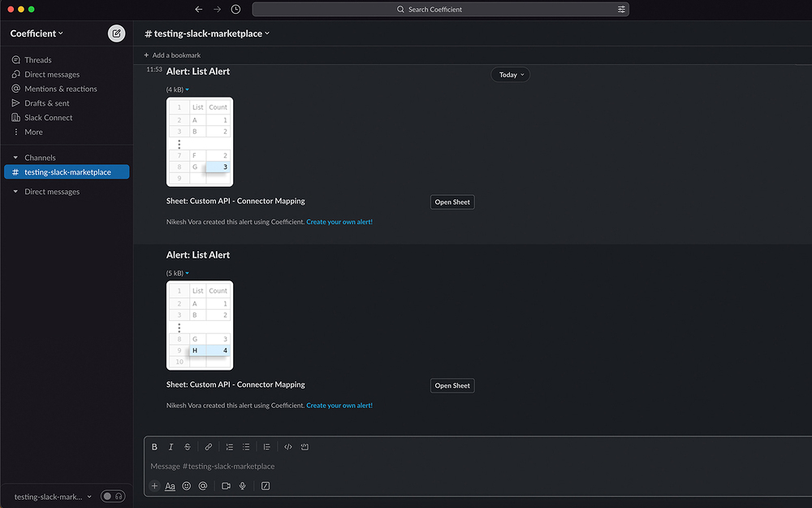Image resolution: width=812 pixels, height=508 pixels.
Task: Hide formatting with the Aa icon
Action: click(x=170, y=486)
